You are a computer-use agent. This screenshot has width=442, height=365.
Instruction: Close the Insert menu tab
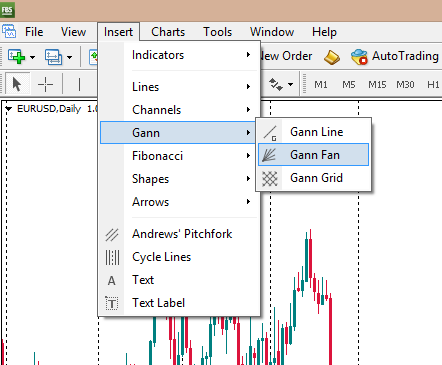[118, 32]
